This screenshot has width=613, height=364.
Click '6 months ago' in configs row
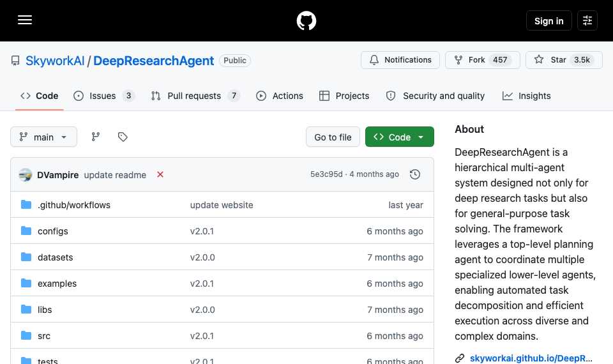click(x=395, y=231)
